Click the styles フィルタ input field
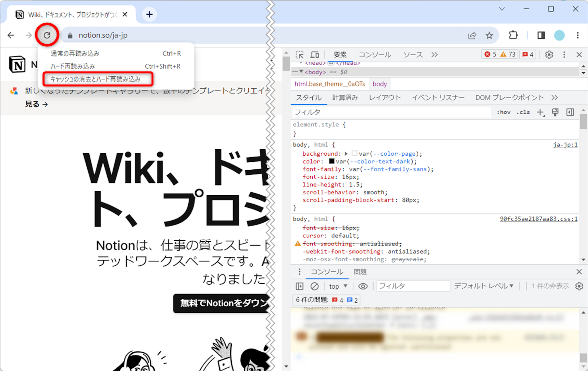The height and width of the screenshot is (371, 588). point(390,112)
